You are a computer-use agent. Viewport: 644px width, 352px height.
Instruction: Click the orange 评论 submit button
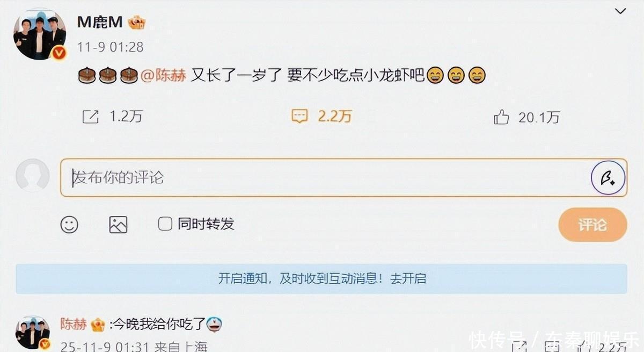pos(592,225)
